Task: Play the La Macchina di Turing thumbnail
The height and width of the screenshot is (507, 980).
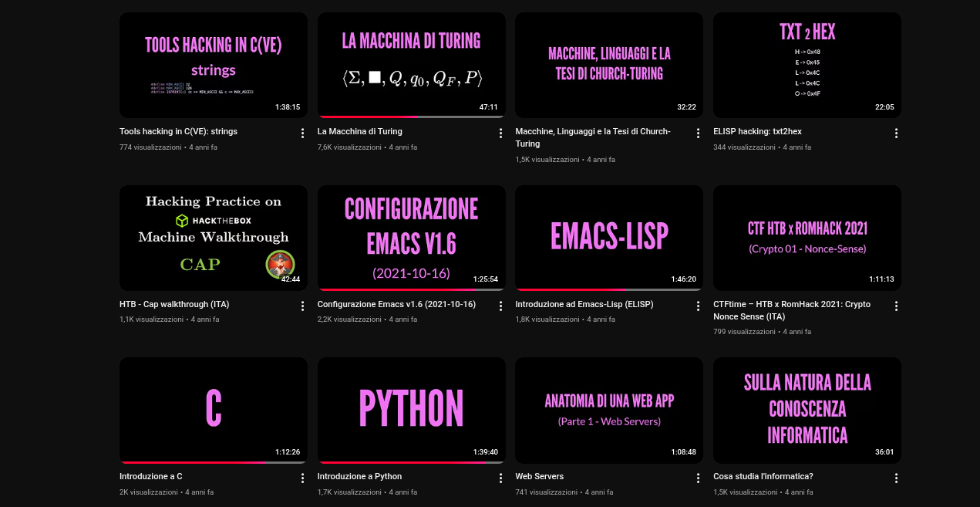Action: (412, 65)
